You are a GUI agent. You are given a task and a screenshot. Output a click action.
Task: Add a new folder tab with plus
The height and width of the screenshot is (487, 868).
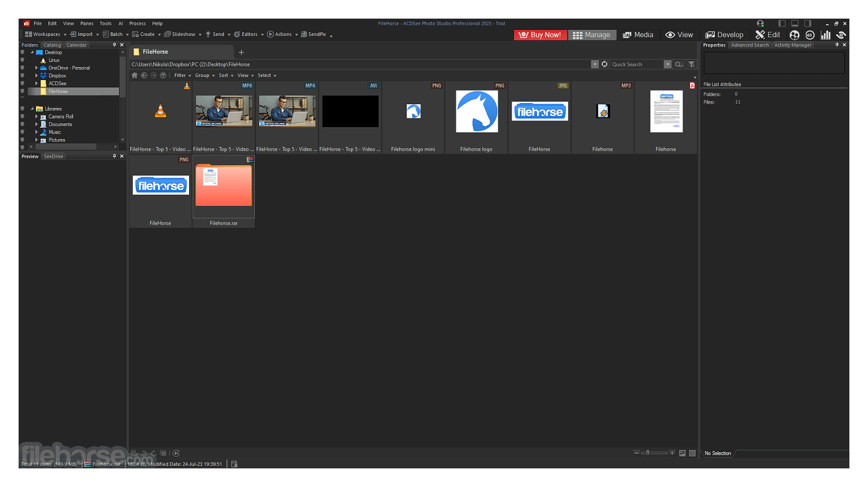pos(242,52)
